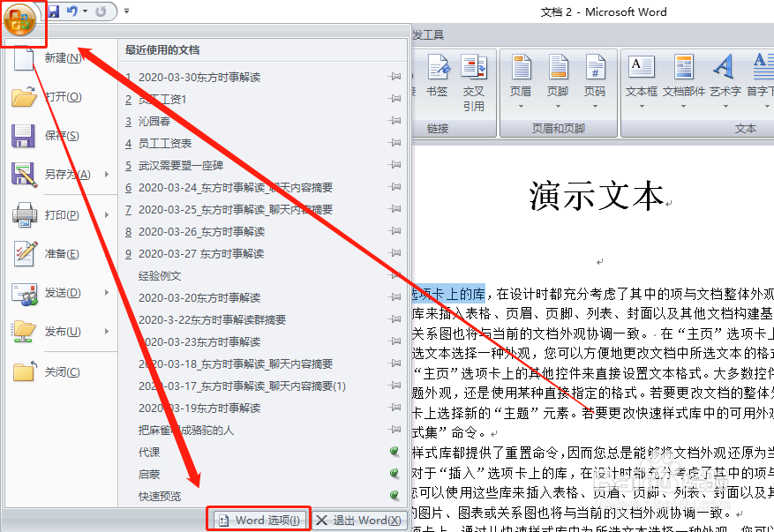The width and height of the screenshot is (774, 532).
Task: Choose 保存(S) in Office menu
Action: tap(61, 136)
